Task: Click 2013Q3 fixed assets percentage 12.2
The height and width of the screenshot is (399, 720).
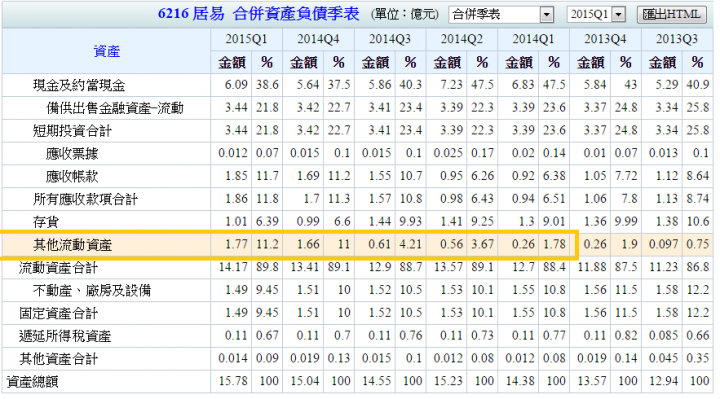Action: pyautogui.click(x=698, y=313)
